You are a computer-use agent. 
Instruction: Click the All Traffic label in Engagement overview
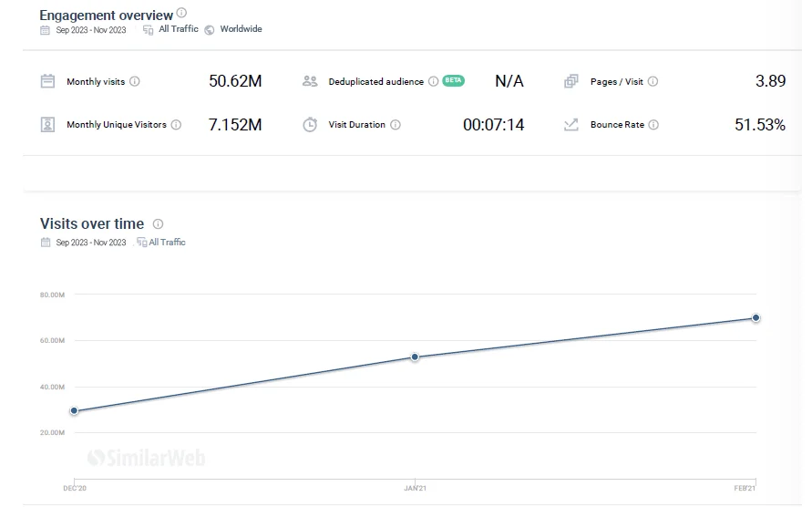point(178,29)
